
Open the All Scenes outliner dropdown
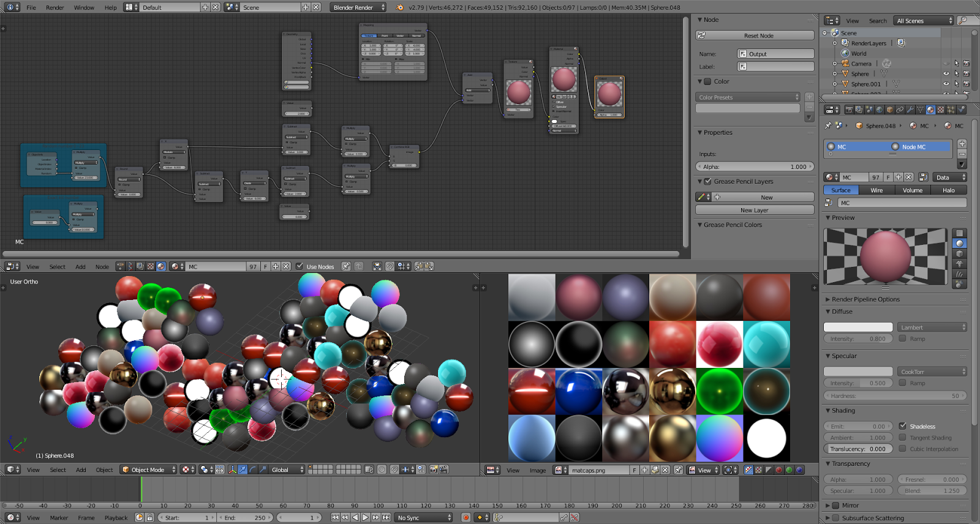coord(924,20)
